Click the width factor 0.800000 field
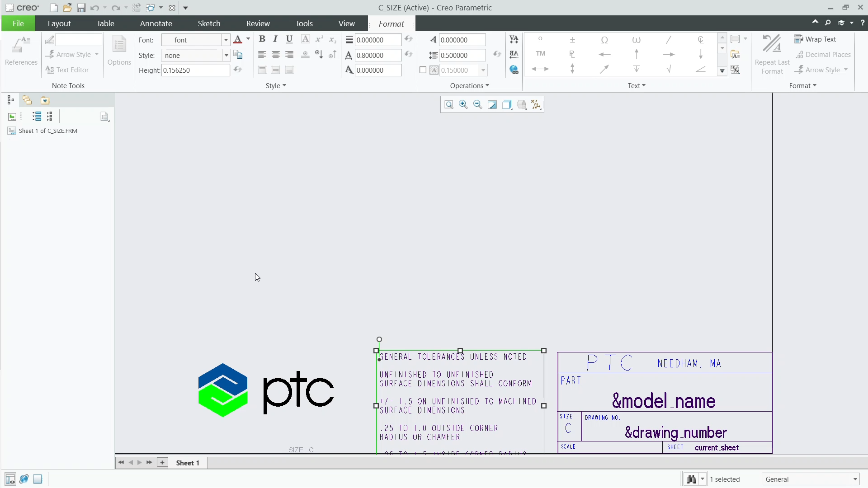The width and height of the screenshot is (868, 488). click(x=378, y=55)
